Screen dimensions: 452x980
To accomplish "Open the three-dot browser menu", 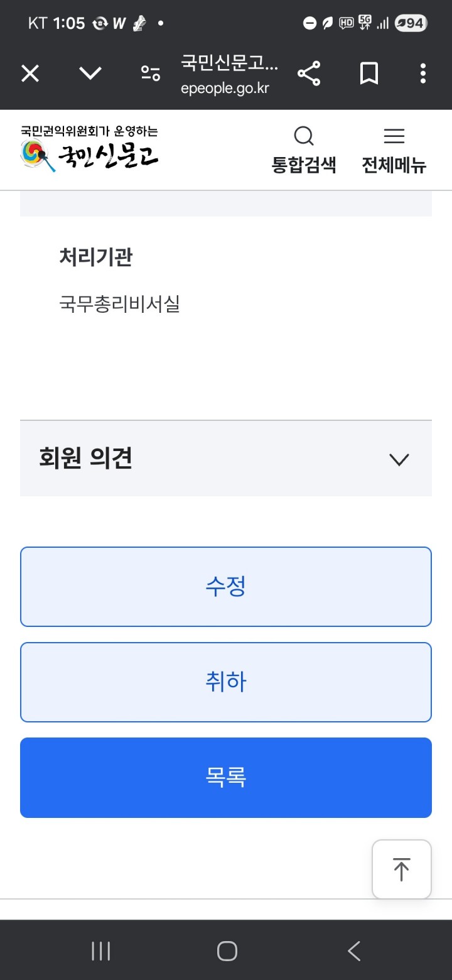I will (x=423, y=74).
